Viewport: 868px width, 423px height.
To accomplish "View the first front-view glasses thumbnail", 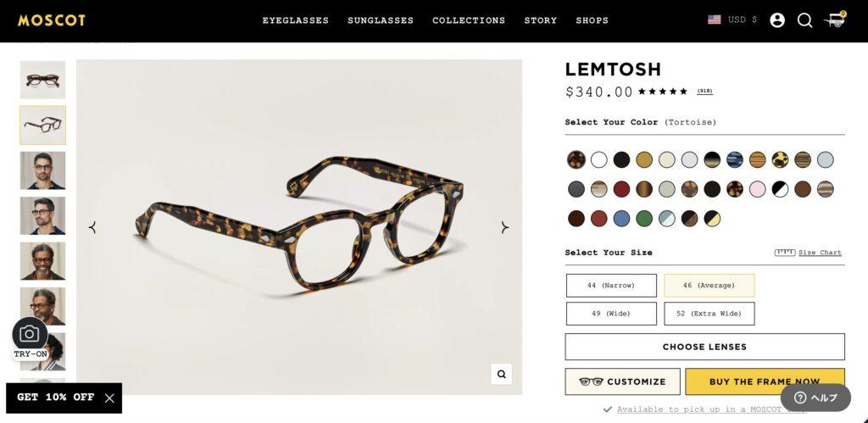I will click(42, 80).
